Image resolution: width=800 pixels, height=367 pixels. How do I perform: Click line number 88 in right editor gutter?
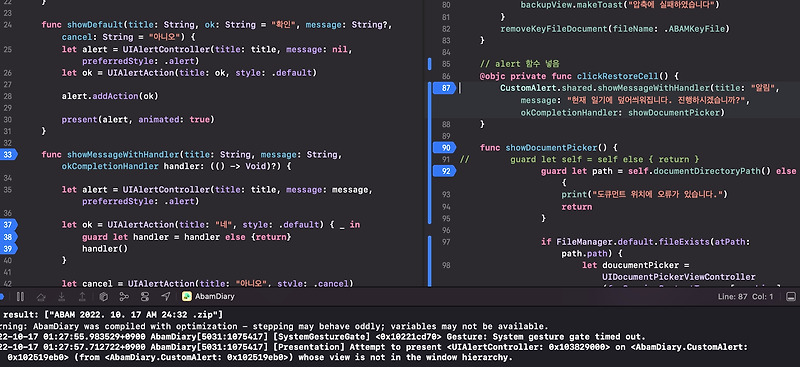tap(446, 125)
